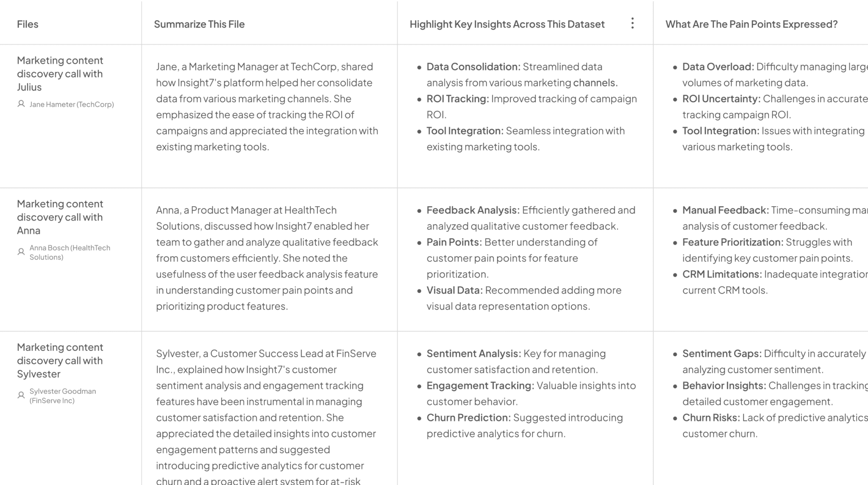Select the person icon in Julius's file row
Screen dimensions: 868x485
pyautogui.click(x=20, y=104)
